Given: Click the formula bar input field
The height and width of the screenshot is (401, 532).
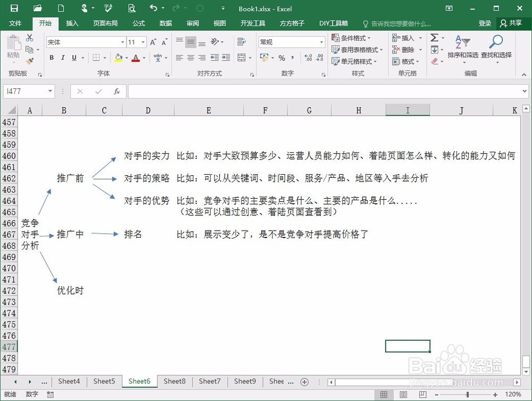Looking at the screenshot, I should pyautogui.click(x=325, y=92).
